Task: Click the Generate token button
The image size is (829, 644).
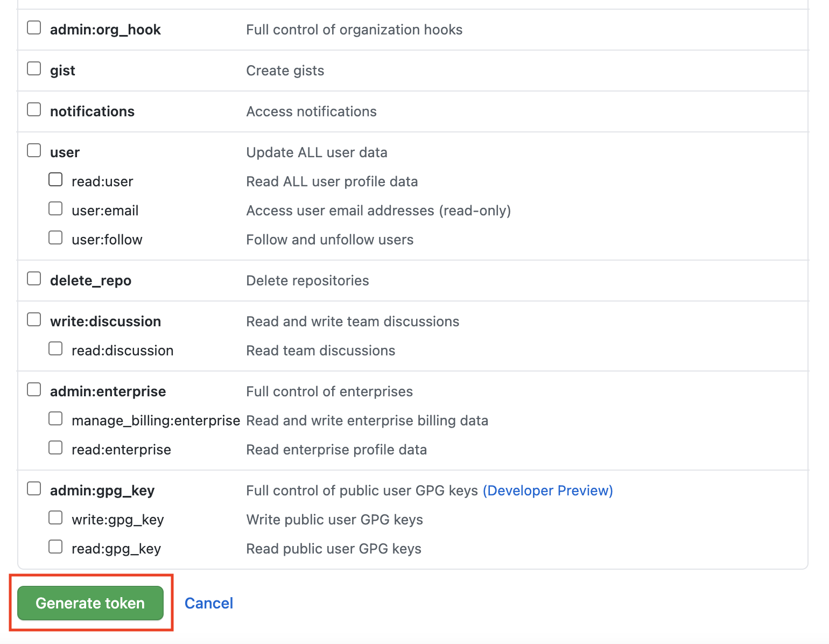Action: coord(90,603)
